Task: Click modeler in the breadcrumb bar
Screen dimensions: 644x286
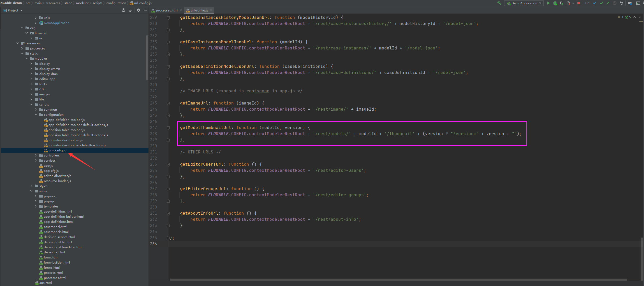Action: [82, 3]
